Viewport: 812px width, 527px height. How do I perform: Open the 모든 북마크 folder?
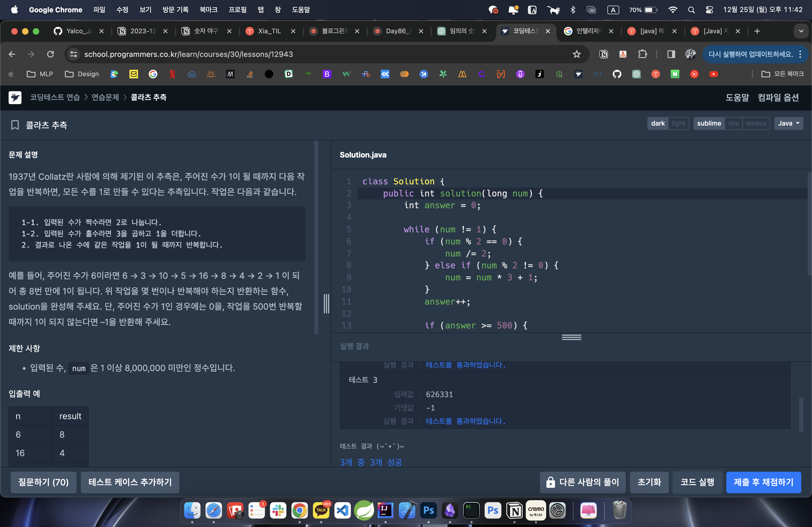click(782, 74)
